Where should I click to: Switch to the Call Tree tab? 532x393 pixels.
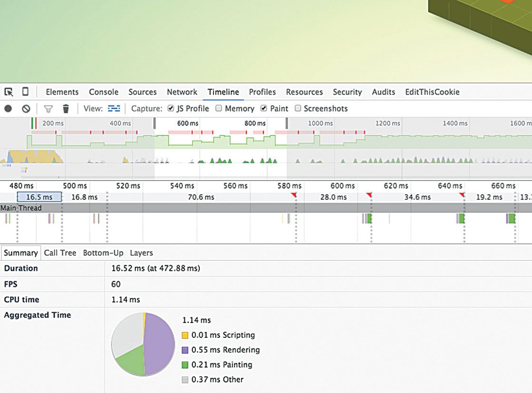(x=60, y=253)
